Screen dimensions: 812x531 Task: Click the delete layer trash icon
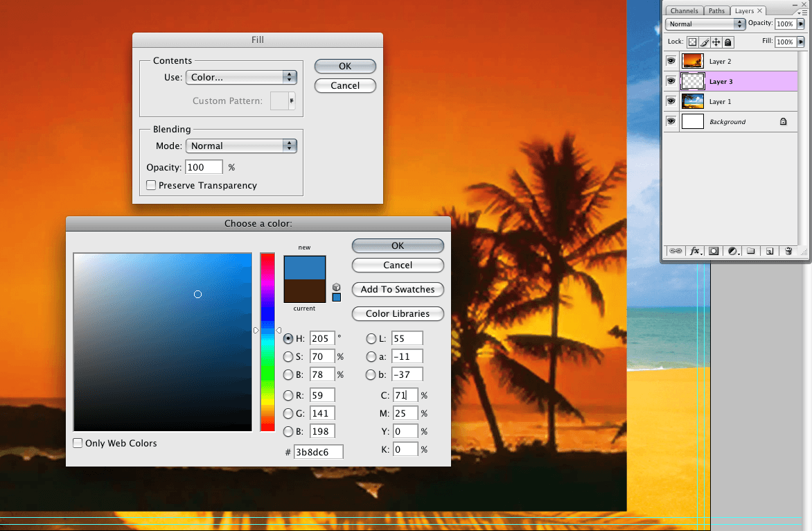(788, 251)
